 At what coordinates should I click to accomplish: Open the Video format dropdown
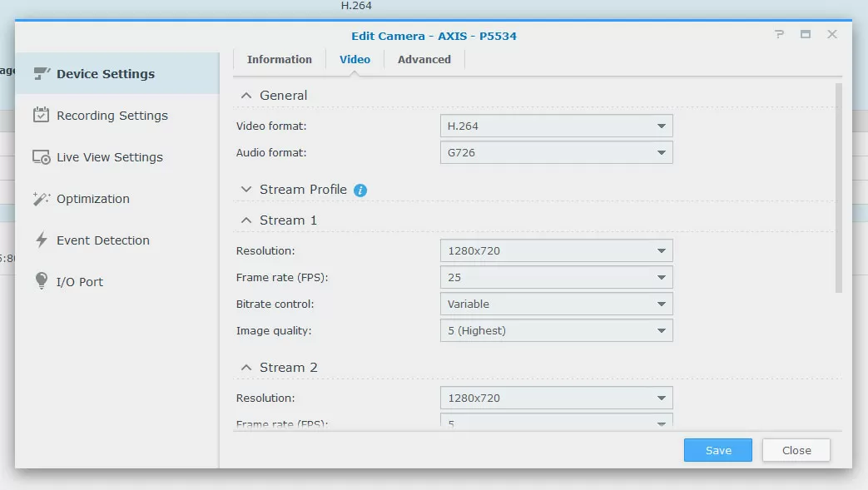(x=557, y=126)
